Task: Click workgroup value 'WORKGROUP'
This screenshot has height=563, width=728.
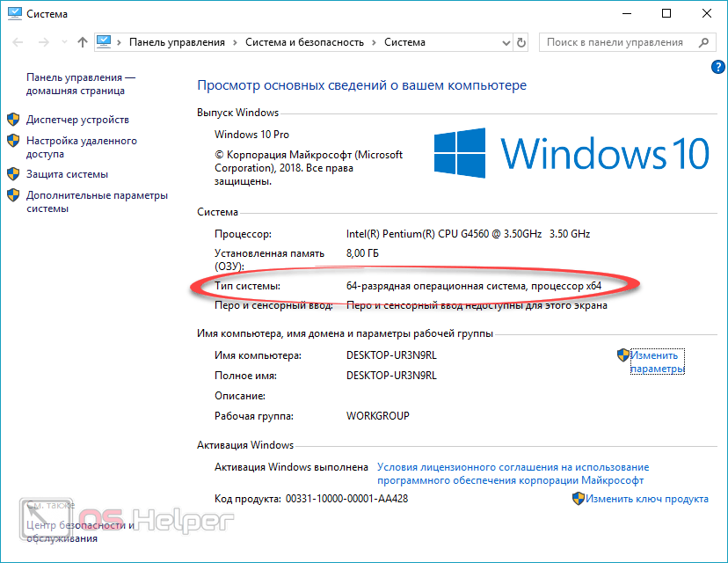Action: 378,416
